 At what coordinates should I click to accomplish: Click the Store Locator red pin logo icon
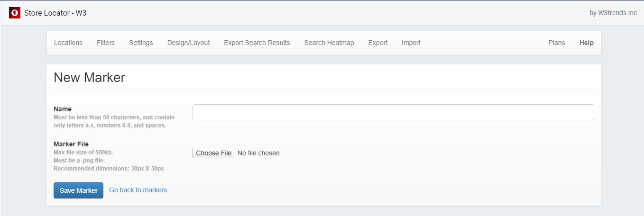click(15, 13)
